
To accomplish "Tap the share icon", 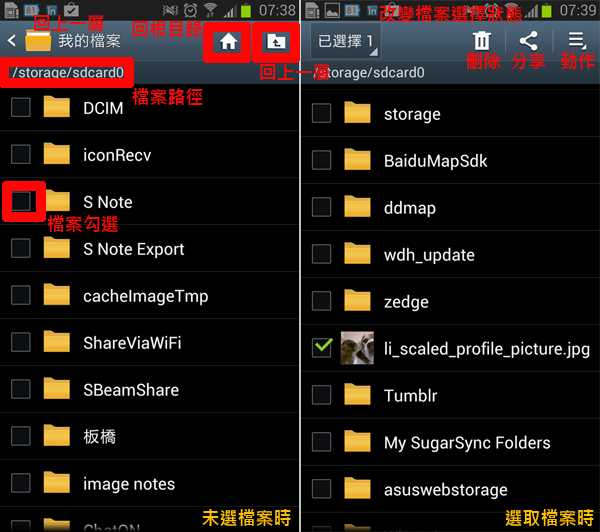I will click(x=528, y=41).
